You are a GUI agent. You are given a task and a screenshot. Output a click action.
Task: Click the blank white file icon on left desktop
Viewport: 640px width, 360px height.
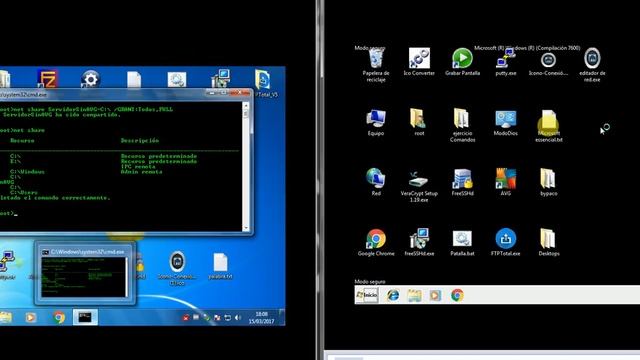[134, 80]
